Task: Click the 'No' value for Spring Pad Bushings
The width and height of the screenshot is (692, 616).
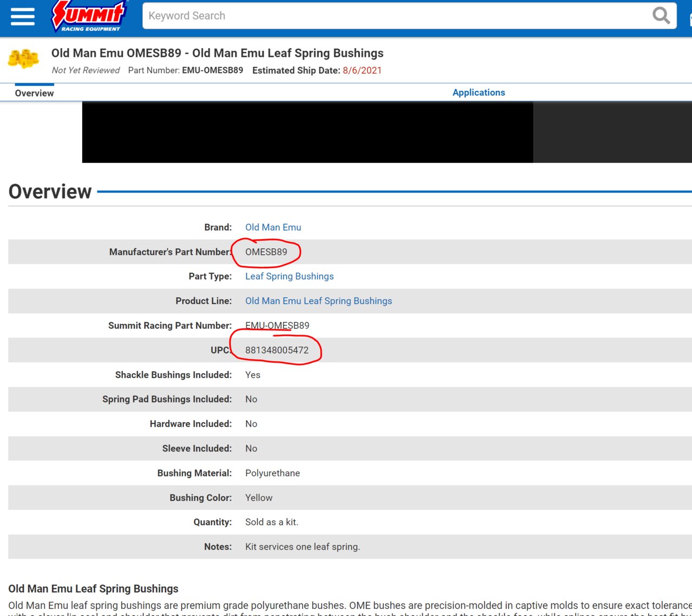Action: 251,399
